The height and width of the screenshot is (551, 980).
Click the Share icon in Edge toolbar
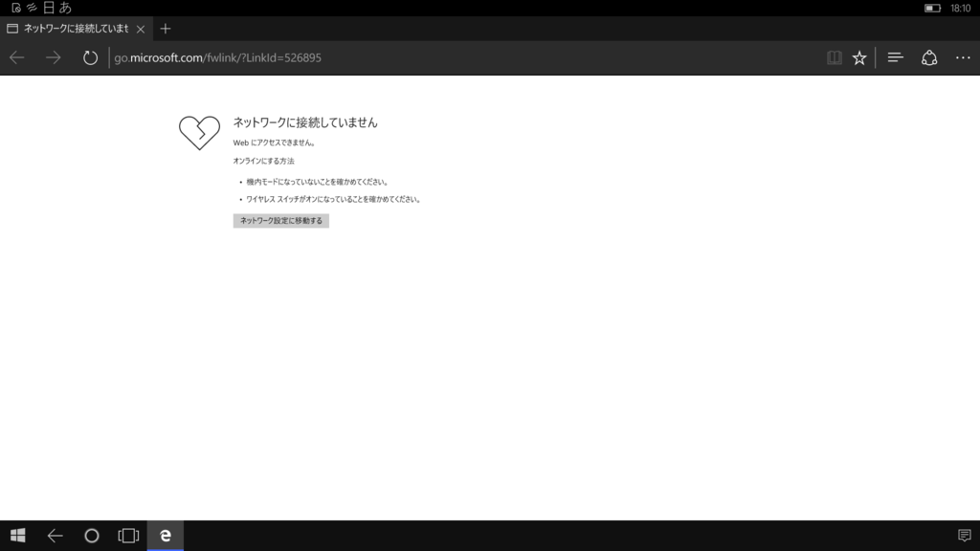pos(929,57)
